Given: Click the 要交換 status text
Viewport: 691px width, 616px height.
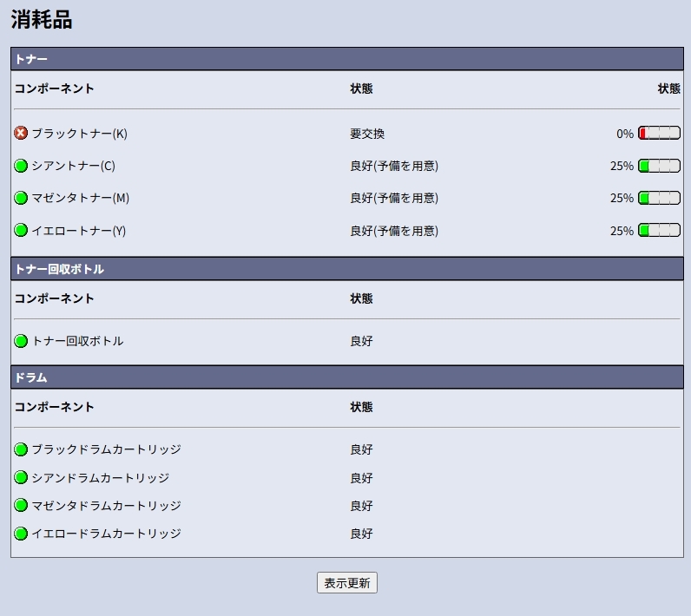Looking at the screenshot, I should point(367,134).
